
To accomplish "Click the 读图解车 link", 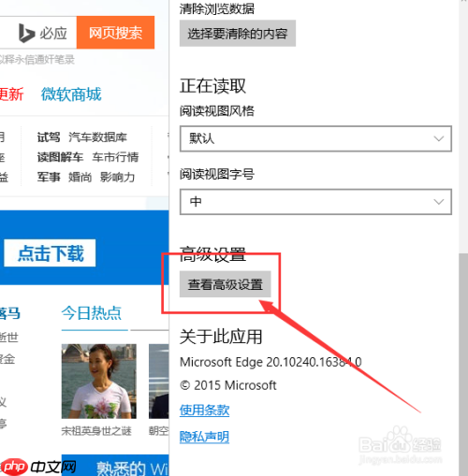I will (x=60, y=157).
